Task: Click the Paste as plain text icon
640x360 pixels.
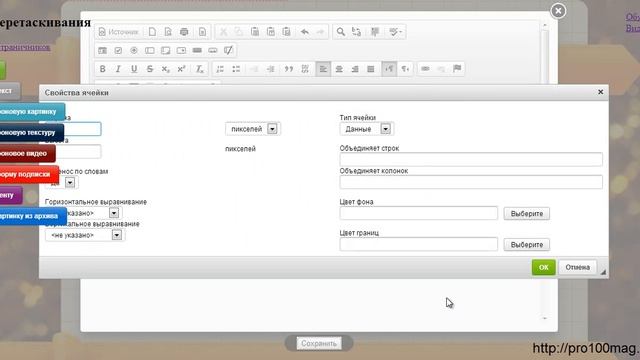Action: click(x=271, y=32)
